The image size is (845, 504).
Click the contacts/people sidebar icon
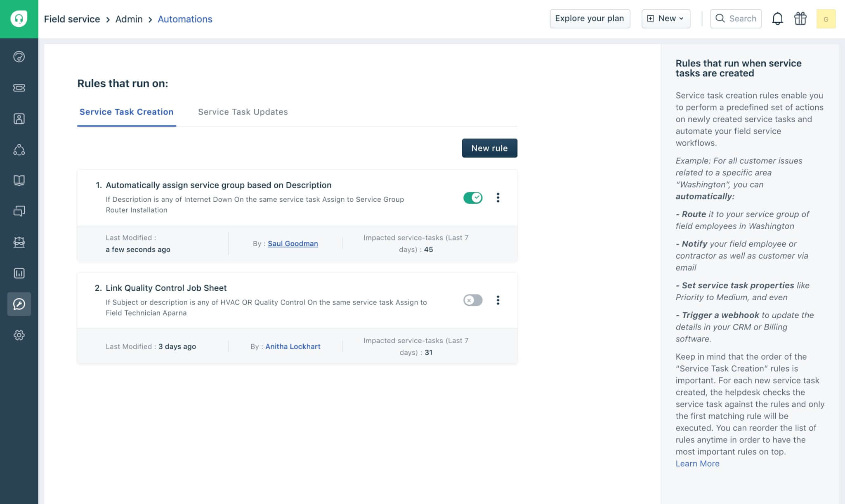coord(19,119)
